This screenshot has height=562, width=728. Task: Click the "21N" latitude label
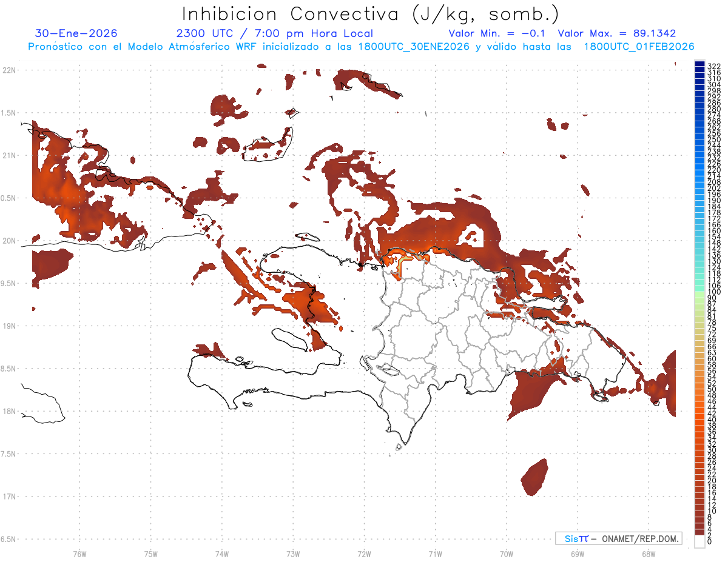click(9, 155)
